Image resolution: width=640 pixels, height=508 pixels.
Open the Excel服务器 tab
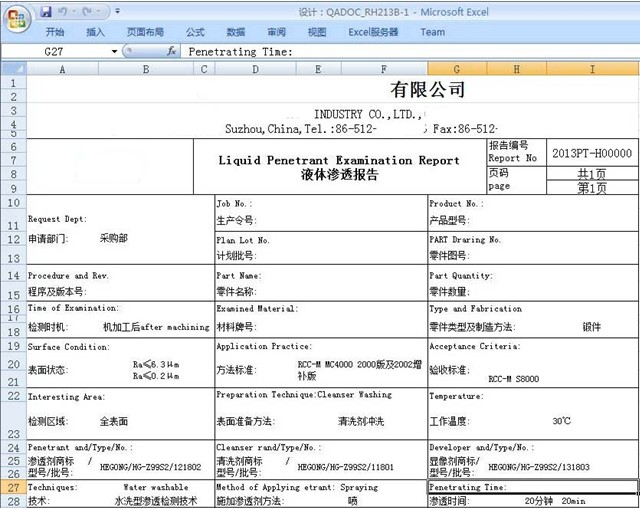tap(373, 32)
